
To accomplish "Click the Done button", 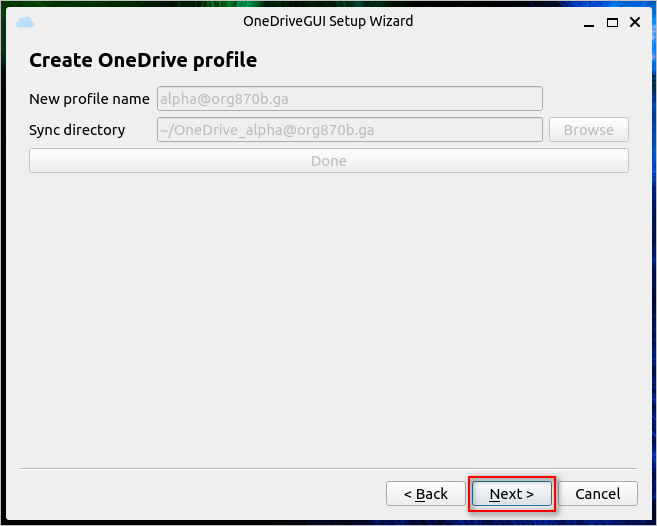I will [x=329, y=161].
